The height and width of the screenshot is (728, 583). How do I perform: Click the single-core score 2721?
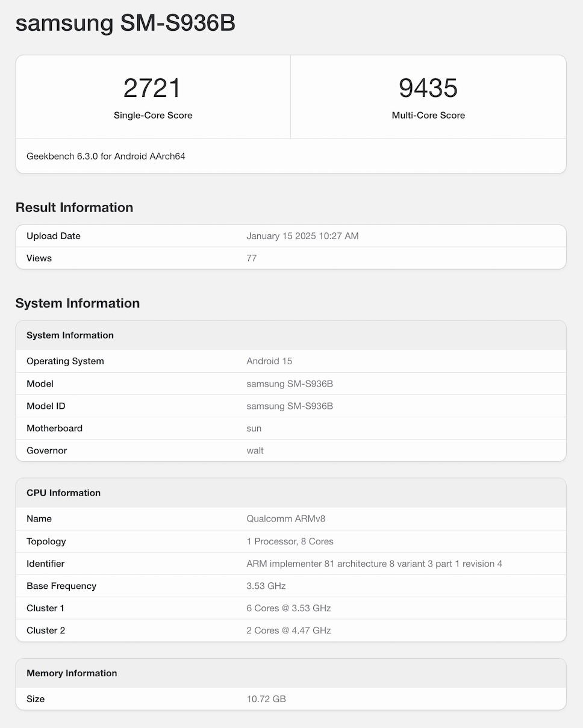coord(152,88)
